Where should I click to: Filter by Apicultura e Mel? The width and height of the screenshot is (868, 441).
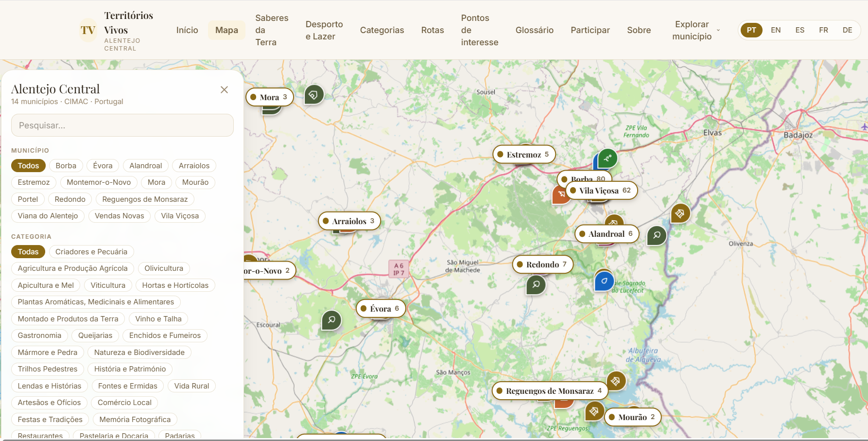pyautogui.click(x=46, y=285)
